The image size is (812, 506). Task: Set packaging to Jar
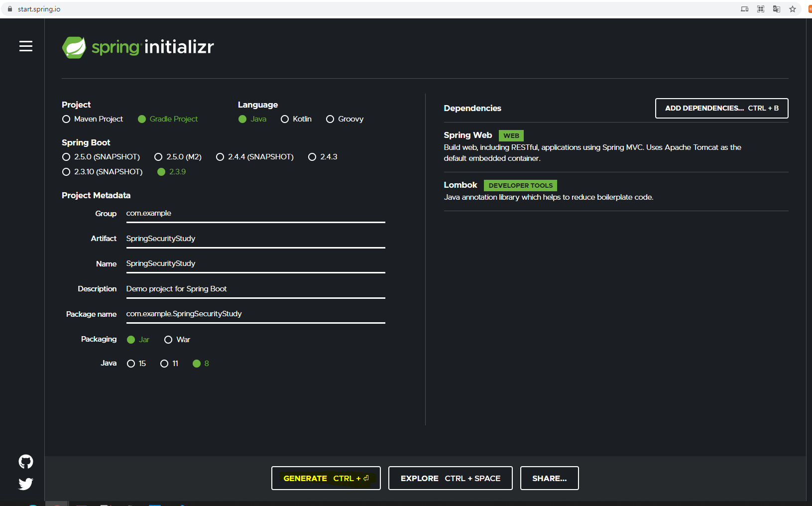pos(138,340)
